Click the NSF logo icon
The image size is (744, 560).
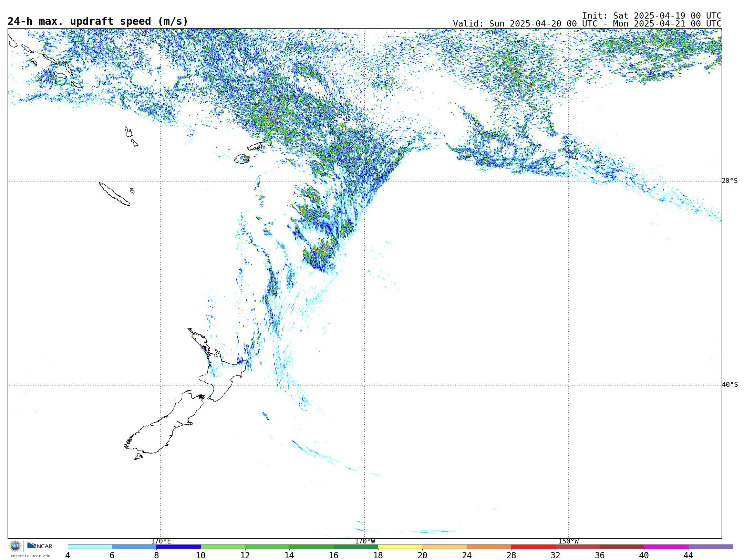(15, 546)
